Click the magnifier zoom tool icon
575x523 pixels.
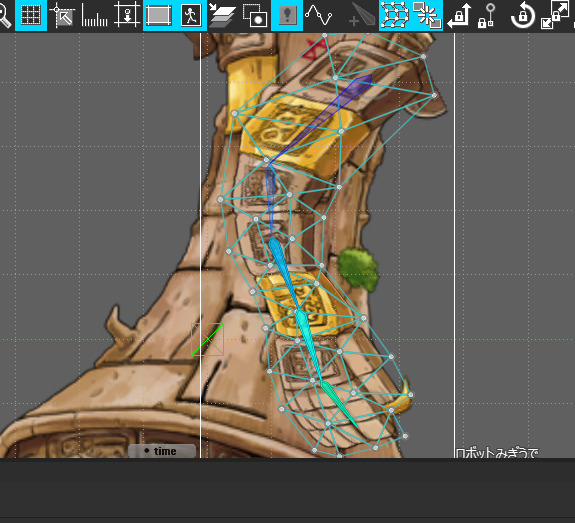click(4, 15)
